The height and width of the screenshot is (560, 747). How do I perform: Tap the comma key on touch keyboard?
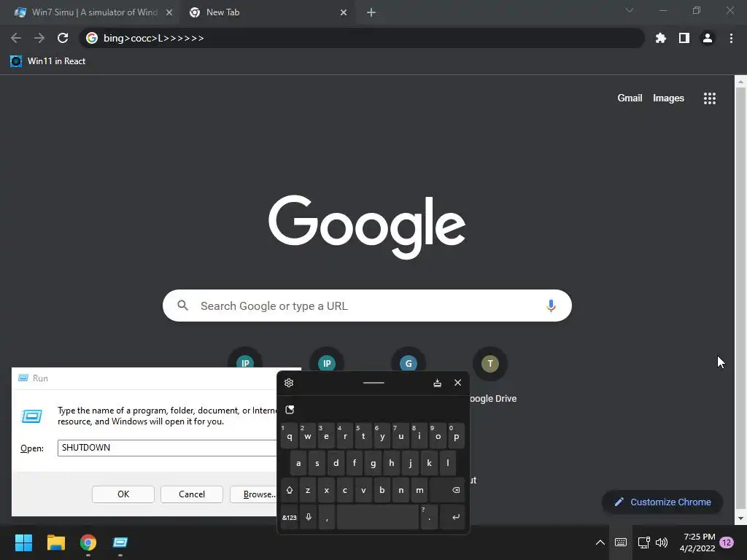(x=327, y=517)
